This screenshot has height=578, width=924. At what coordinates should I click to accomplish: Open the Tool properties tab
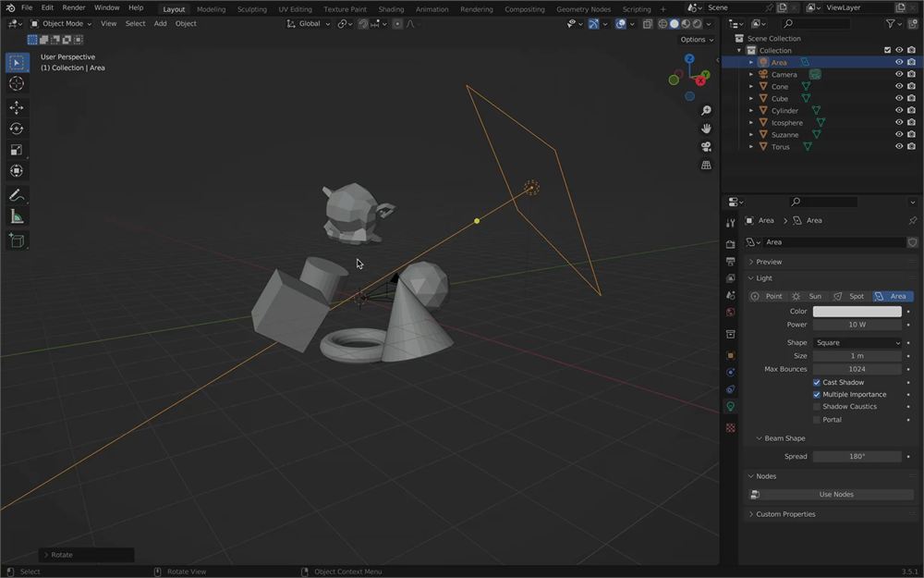[x=731, y=222]
